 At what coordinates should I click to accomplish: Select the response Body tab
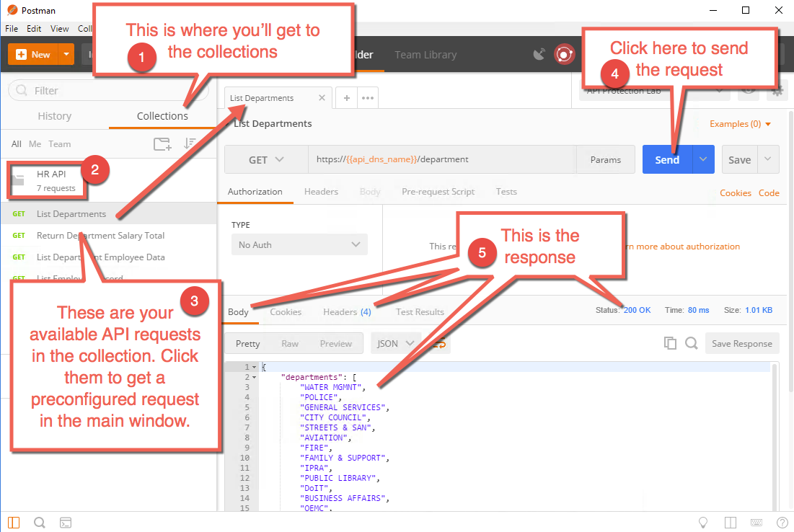click(238, 312)
